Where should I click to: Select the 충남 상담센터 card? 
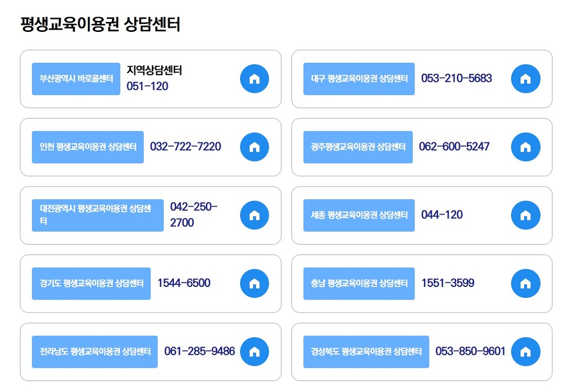(x=422, y=283)
